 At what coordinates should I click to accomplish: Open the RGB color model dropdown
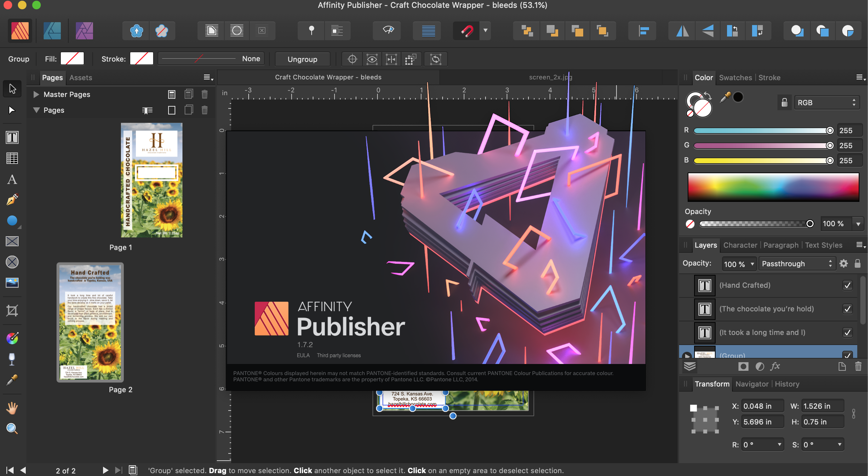pyautogui.click(x=827, y=103)
